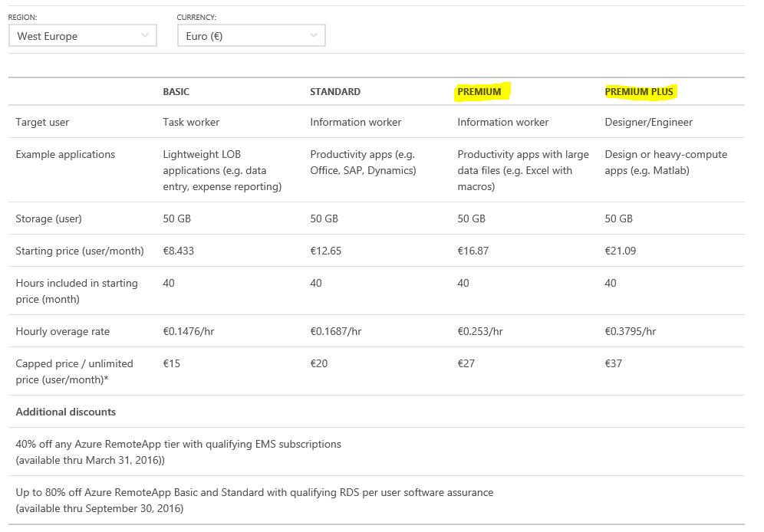Click the €12.65 Standard starting price

[x=326, y=251]
